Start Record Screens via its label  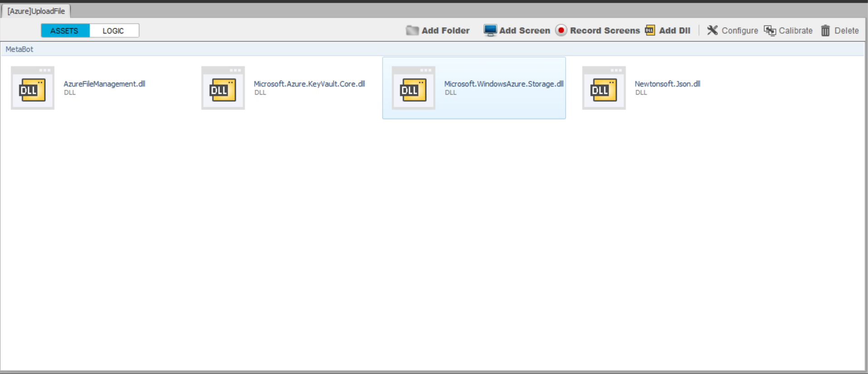tap(605, 30)
